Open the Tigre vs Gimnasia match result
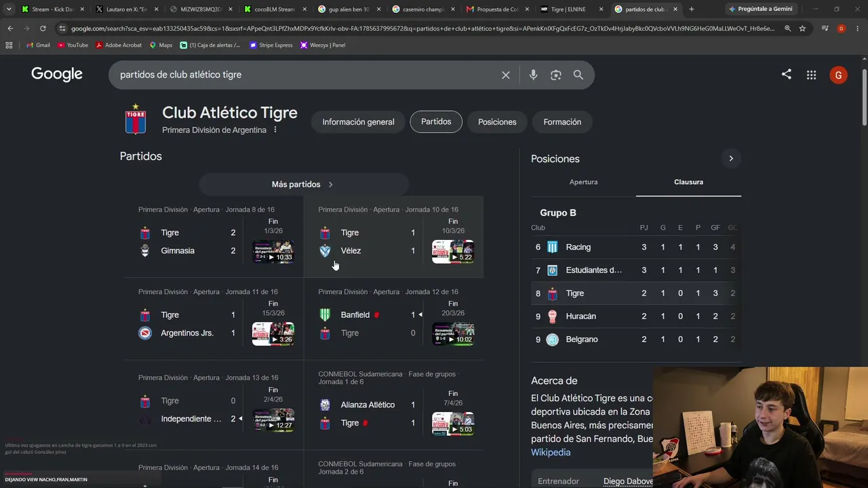 [x=214, y=237]
